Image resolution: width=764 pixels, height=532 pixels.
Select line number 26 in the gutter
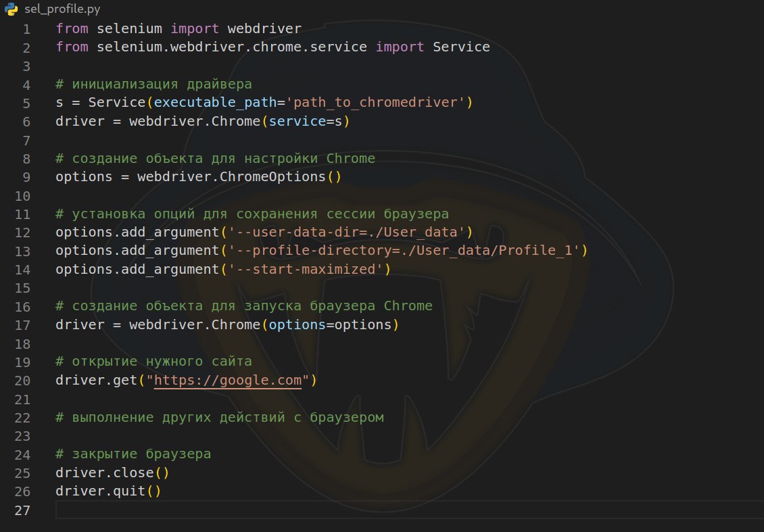point(23,491)
